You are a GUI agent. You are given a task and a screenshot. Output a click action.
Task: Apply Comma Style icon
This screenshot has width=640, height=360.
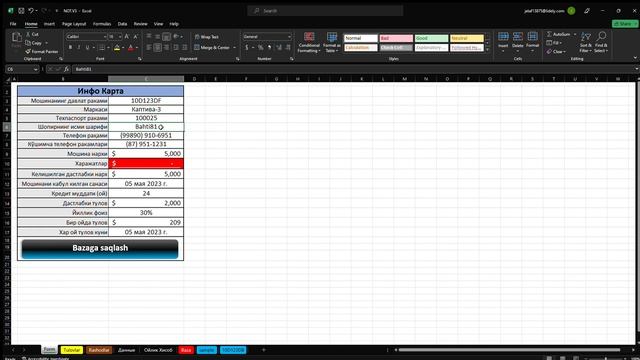point(269,48)
